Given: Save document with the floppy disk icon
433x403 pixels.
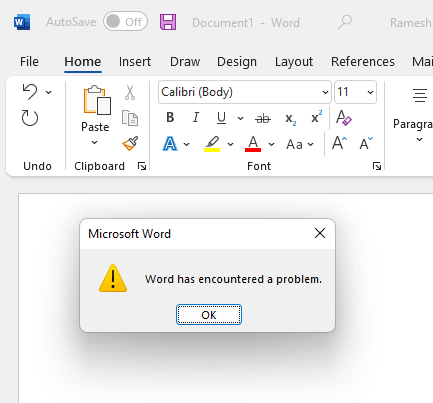Looking at the screenshot, I should [168, 22].
